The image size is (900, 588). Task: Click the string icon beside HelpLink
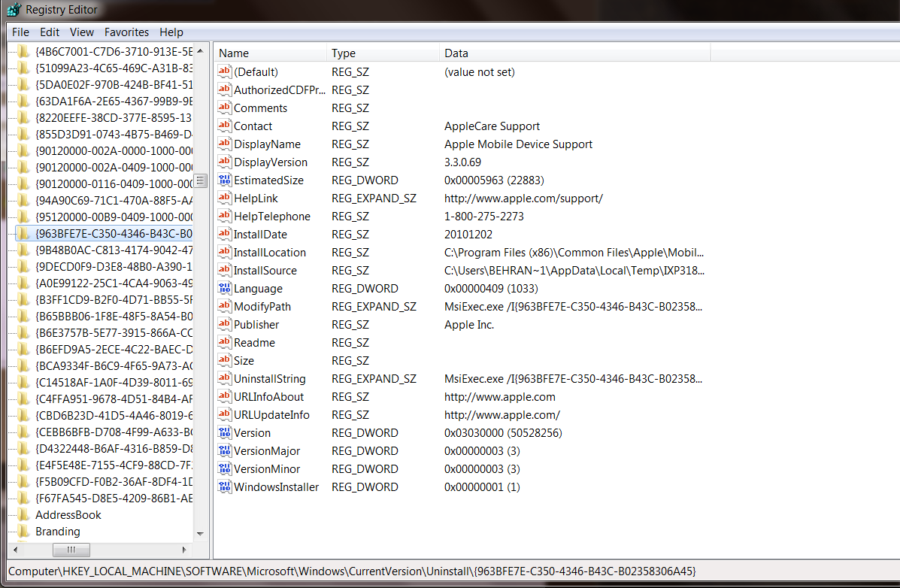click(x=224, y=198)
